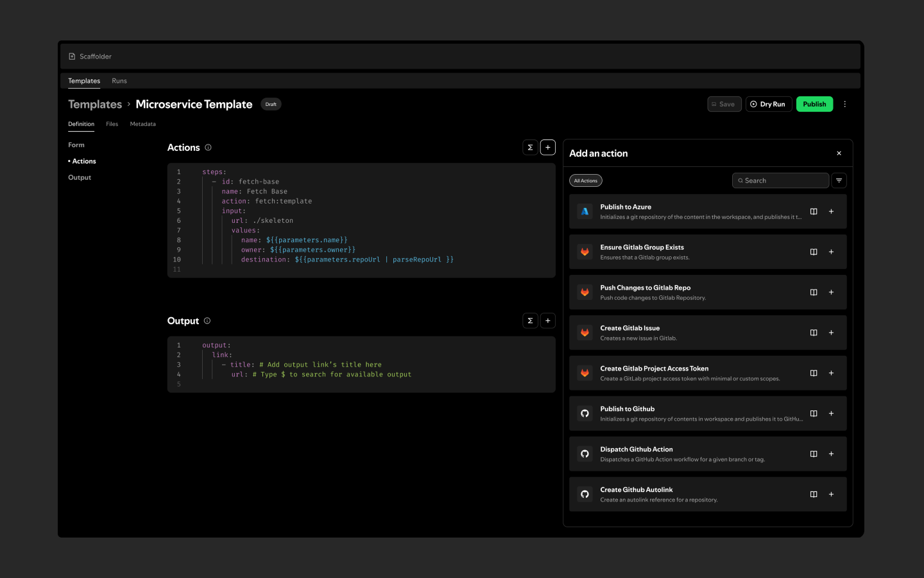Click the Publish to Azure title
924x578 pixels.
click(626, 207)
